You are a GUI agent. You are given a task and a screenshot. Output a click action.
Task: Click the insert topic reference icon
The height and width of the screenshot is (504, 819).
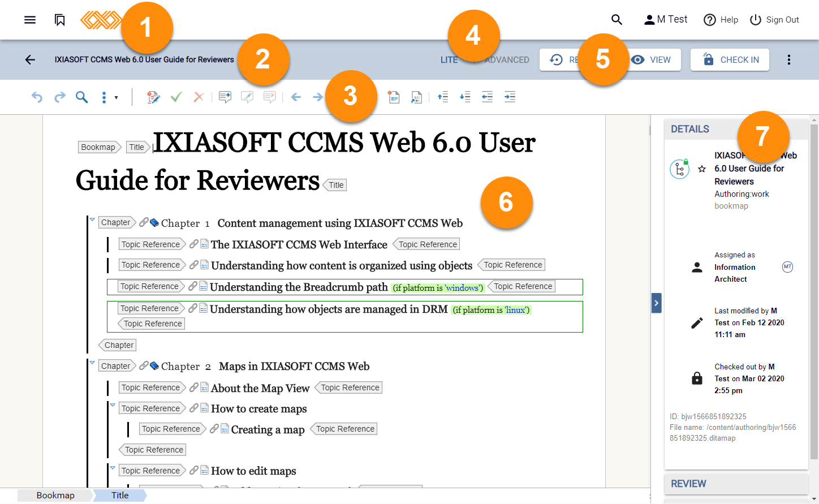point(416,97)
